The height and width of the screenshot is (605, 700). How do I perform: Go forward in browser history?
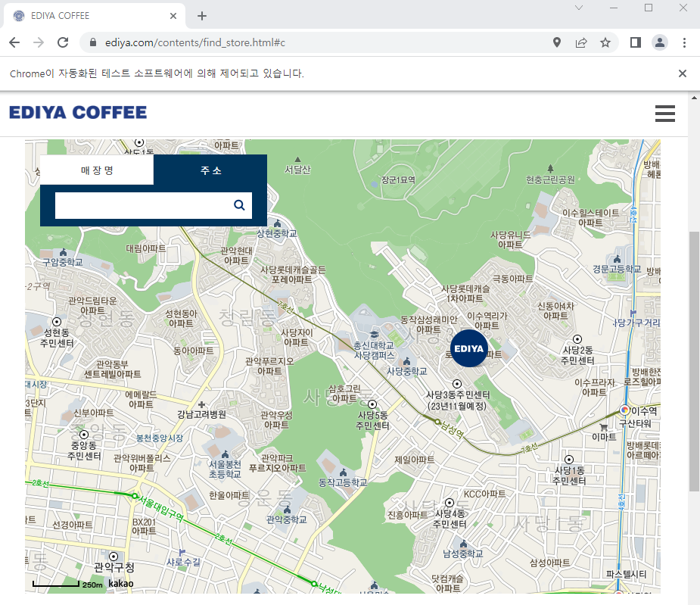click(x=39, y=42)
